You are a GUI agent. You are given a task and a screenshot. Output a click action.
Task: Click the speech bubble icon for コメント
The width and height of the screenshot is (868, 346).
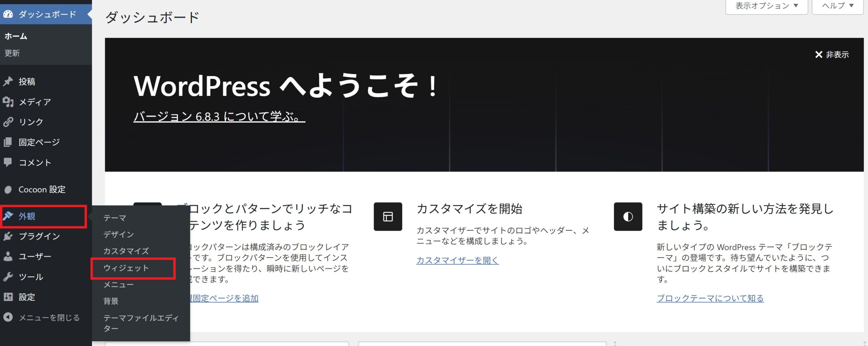tap(8, 162)
